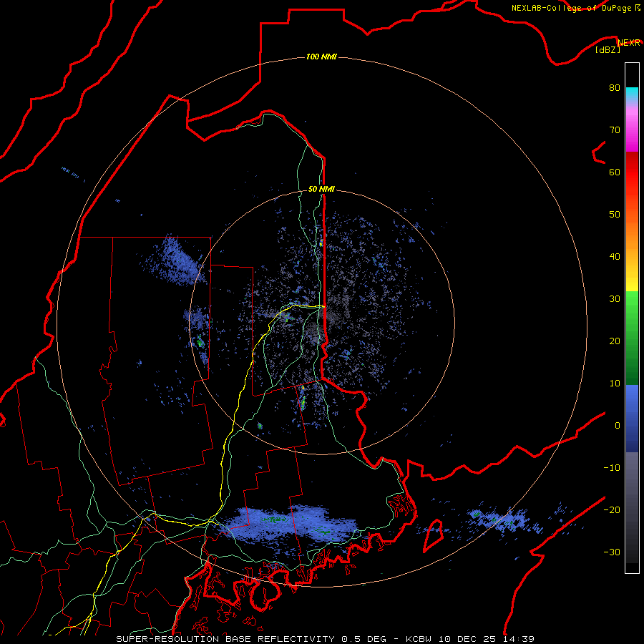Click the 80 value on the dBZ scale
The width and height of the screenshot is (644, 644).
[615, 88]
